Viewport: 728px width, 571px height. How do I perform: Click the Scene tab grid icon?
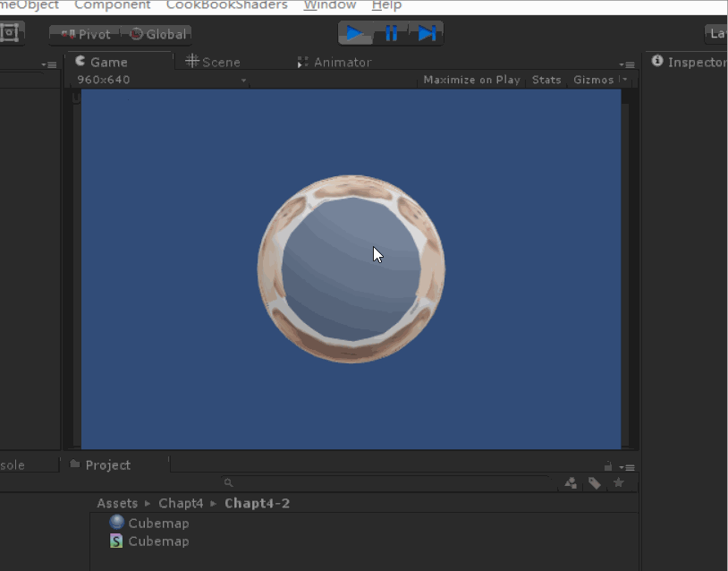pos(191,61)
